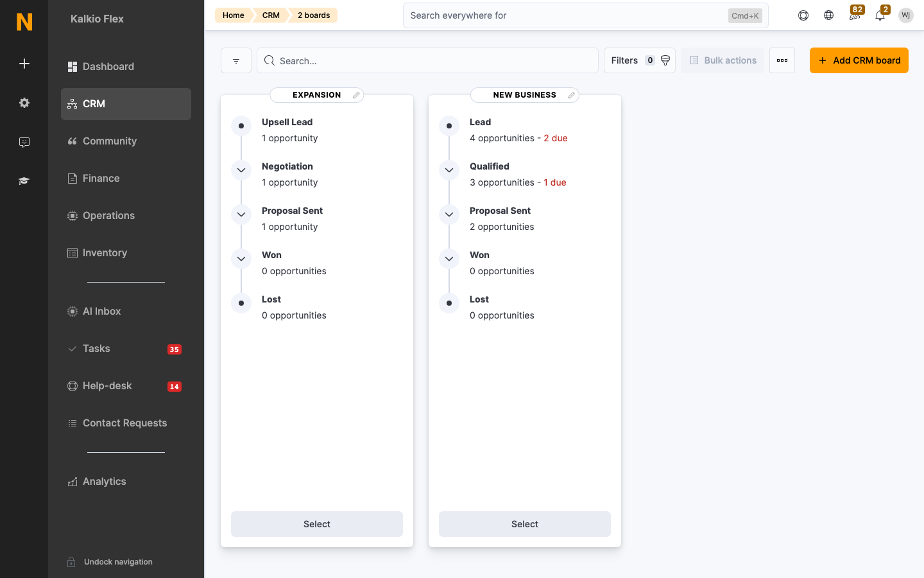Click the Undock navigation lock icon
The height and width of the screenshot is (578, 924).
pyautogui.click(x=72, y=562)
